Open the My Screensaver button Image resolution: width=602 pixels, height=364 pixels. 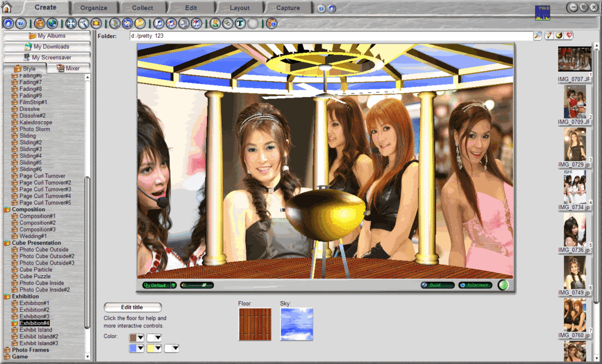pyautogui.click(x=47, y=57)
